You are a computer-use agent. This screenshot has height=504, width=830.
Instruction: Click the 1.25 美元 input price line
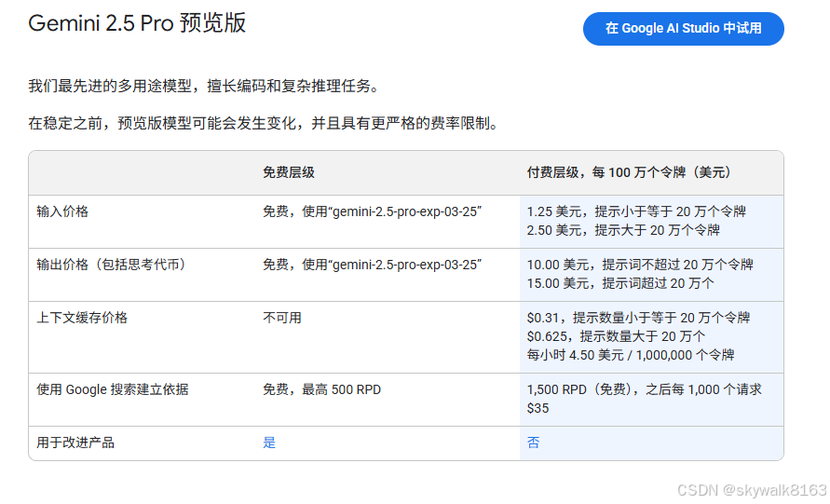[636, 211]
